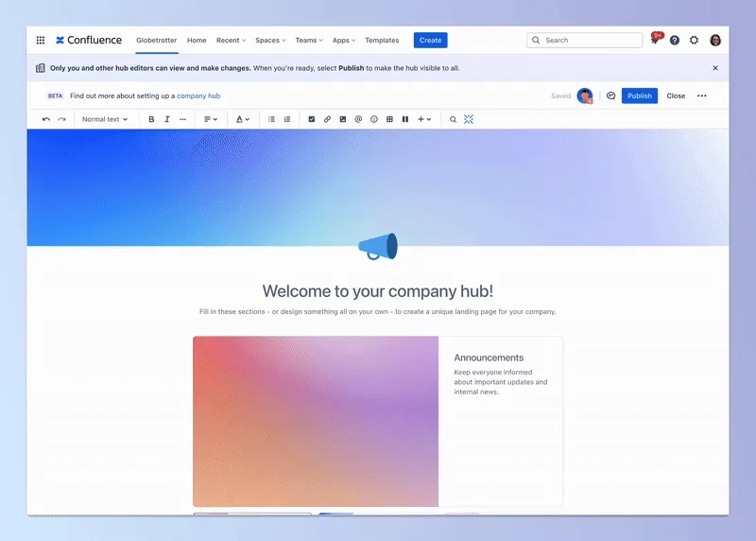Insert column layouts
The width and height of the screenshot is (756, 541).
coord(405,119)
